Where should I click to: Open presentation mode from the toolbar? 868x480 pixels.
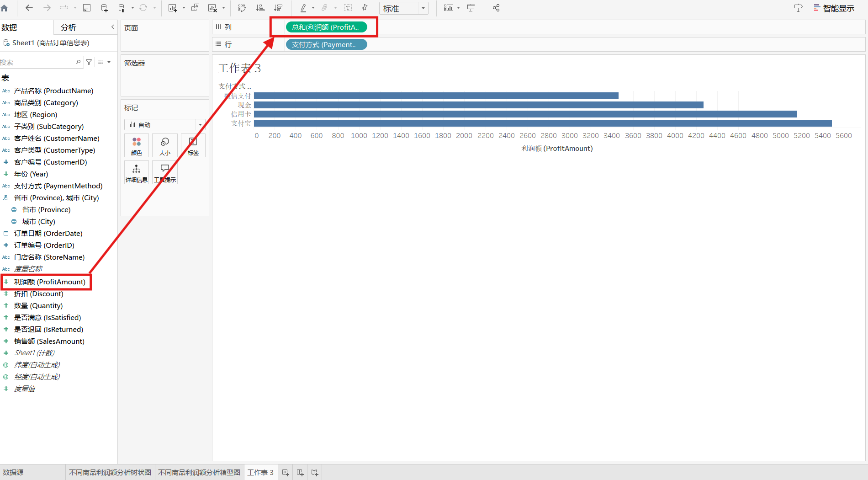point(471,8)
